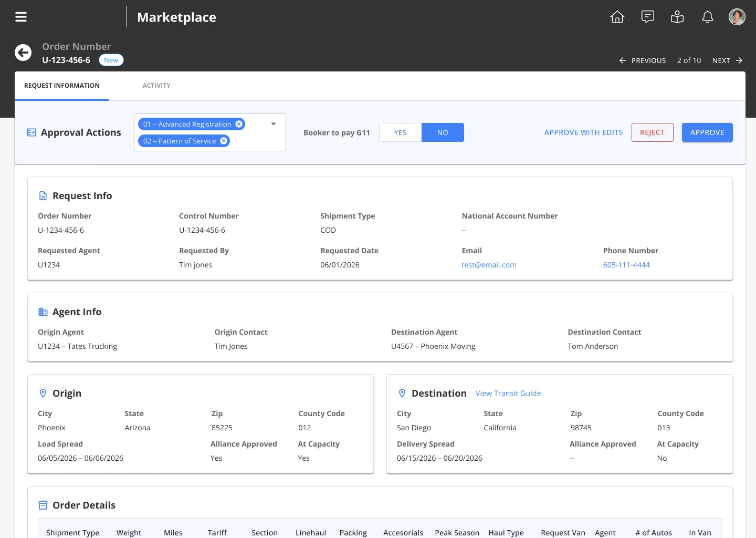Click destination contact Tom Anderson
This screenshot has width=756, height=538.
593,346
